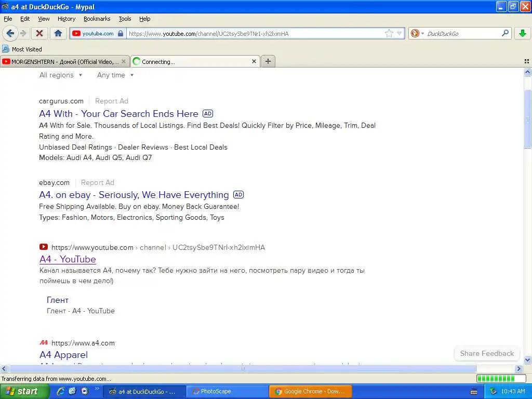Go to the Home page icon
532x399 pixels.
coord(58,33)
